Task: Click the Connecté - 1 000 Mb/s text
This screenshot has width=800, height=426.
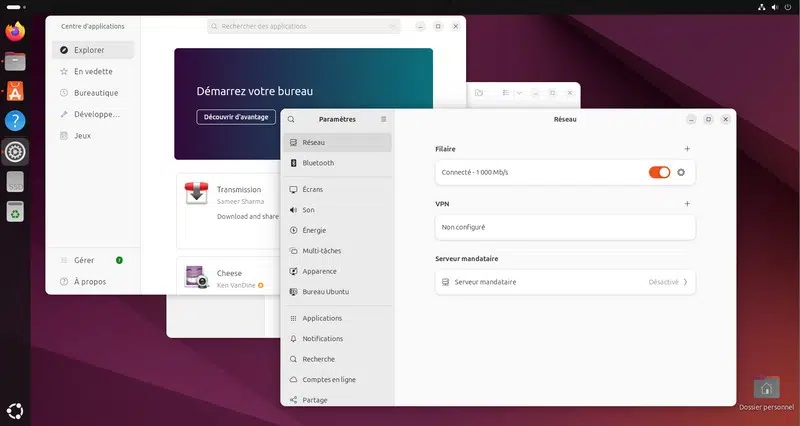Action: click(x=475, y=172)
